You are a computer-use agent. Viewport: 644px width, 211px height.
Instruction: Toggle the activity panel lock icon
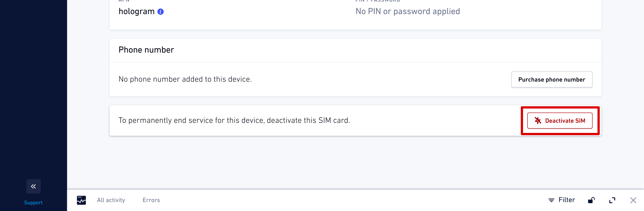[591, 200]
